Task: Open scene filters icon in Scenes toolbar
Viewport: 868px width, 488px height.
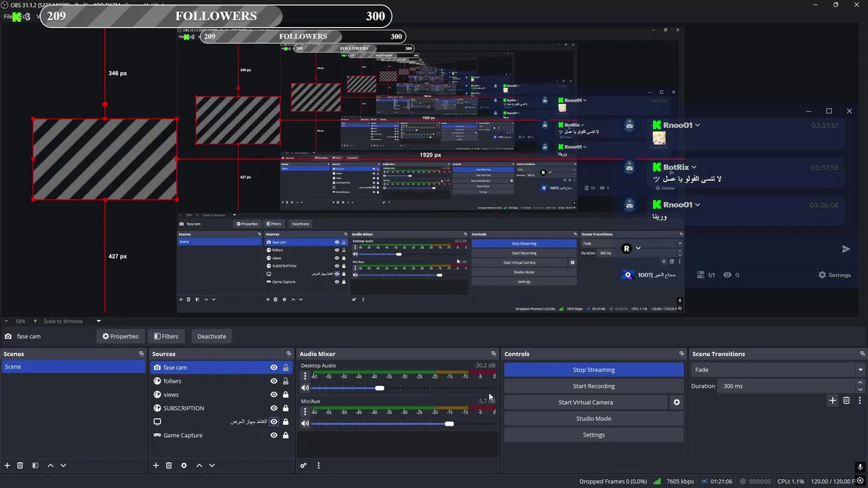Action: [x=35, y=466]
